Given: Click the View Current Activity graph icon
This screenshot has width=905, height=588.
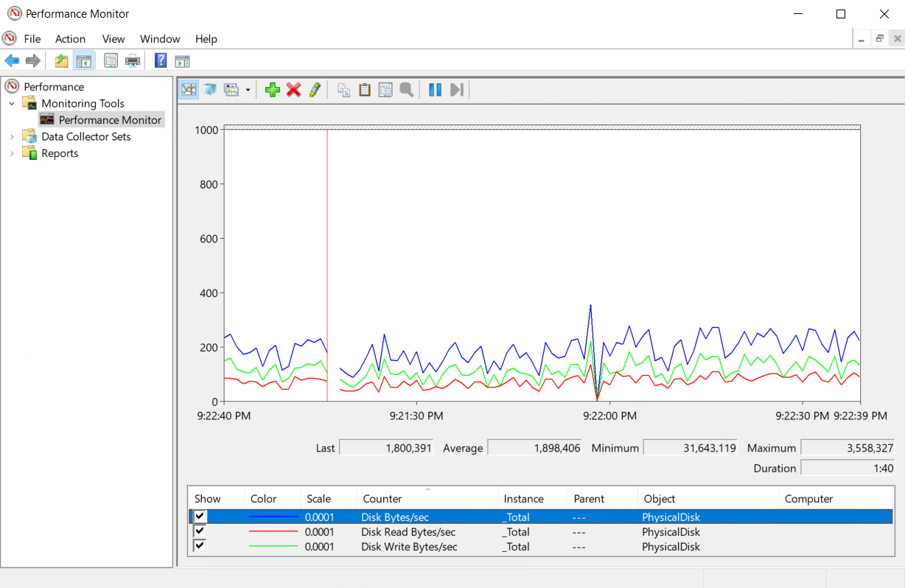Looking at the screenshot, I should coord(189,90).
